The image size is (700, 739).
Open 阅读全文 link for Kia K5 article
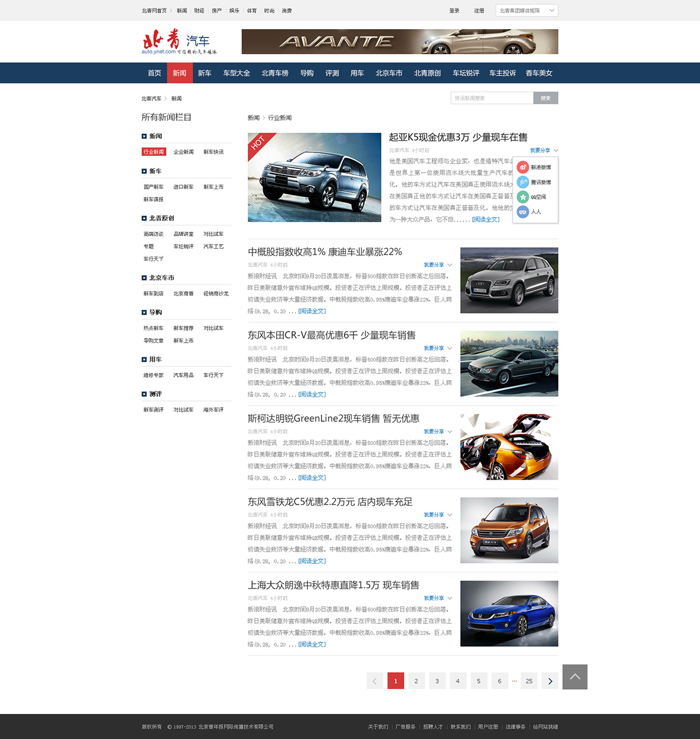486,220
